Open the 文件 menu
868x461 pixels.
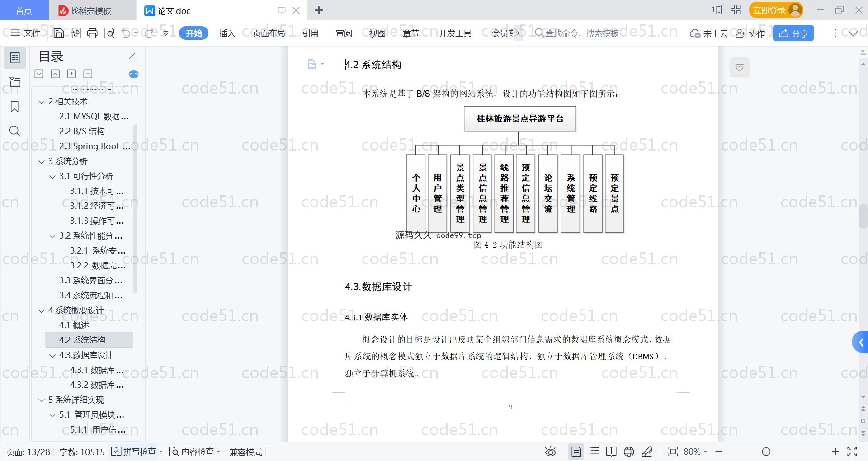tap(26, 33)
